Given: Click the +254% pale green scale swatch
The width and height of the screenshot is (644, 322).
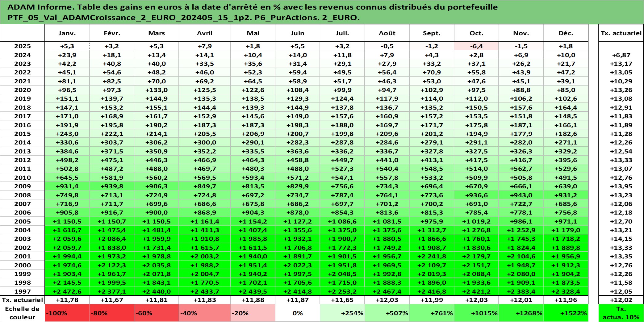Looking at the screenshot, I should point(342,313).
